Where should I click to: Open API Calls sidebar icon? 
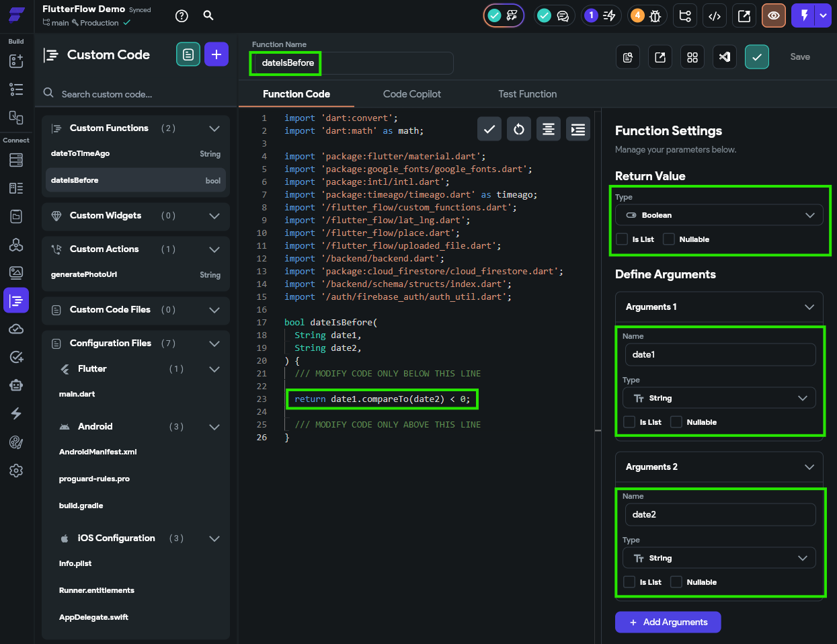(16, 245)
